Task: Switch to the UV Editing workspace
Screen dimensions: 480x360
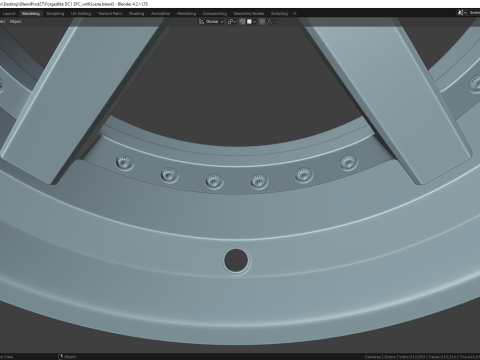Action: [x=81, y=14]
